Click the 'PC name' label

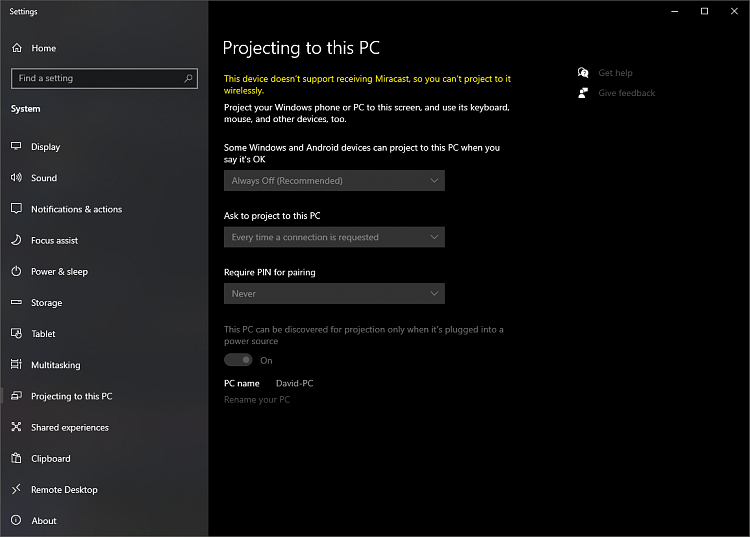click(x=242, y=383)
